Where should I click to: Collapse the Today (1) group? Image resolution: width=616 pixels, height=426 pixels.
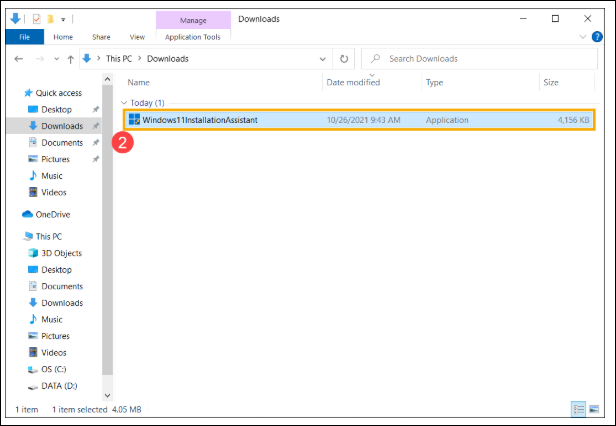124,103
